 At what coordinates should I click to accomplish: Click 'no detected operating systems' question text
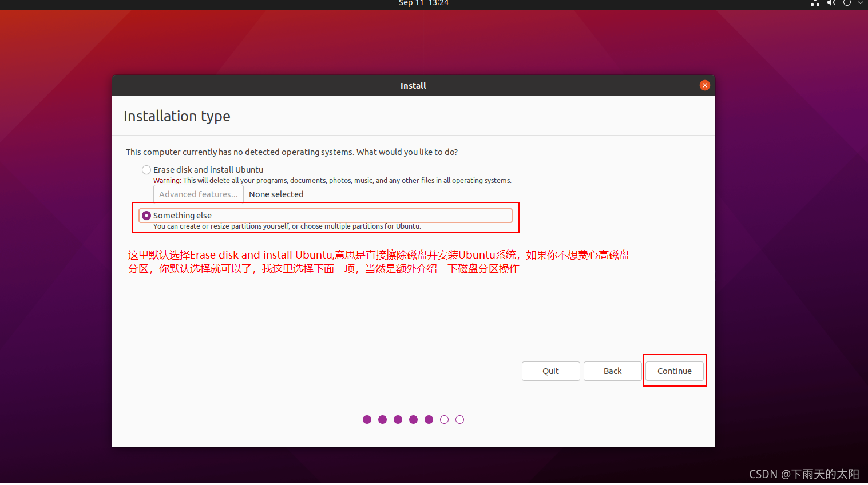coord(292,152)
